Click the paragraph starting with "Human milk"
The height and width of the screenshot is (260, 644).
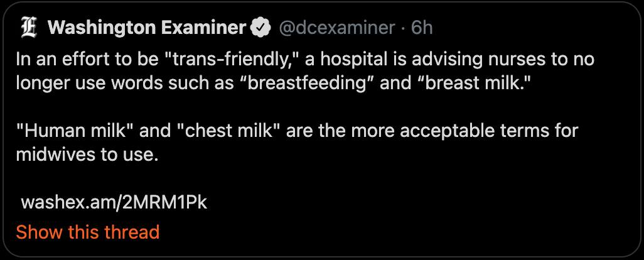[x=297, y=143]
